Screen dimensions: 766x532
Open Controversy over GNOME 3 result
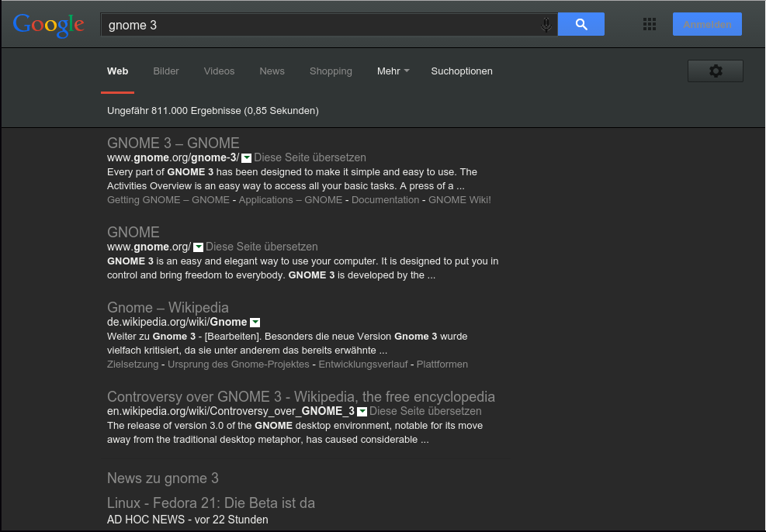click(x=301, y=397)
